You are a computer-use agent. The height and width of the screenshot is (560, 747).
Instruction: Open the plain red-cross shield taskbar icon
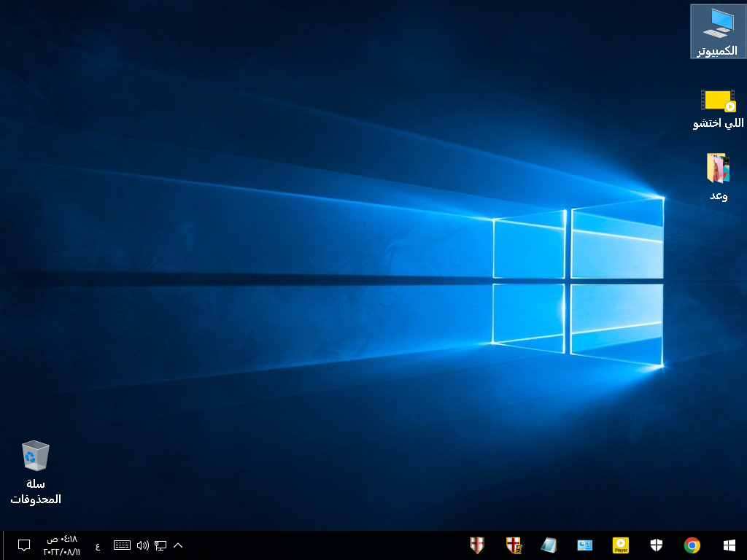tap(477, 545)
